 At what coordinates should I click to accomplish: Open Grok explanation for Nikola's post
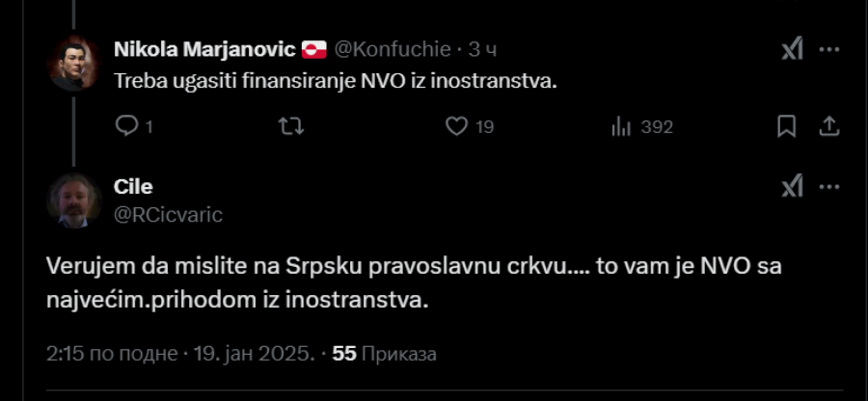coord(792,49)
